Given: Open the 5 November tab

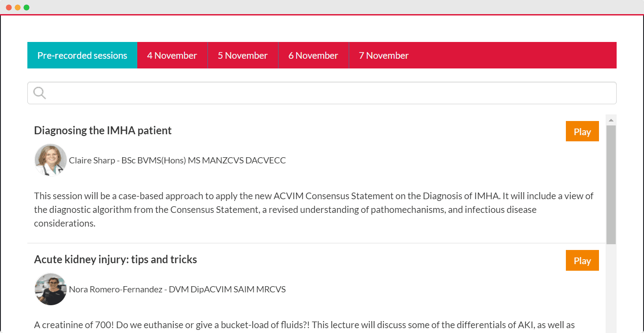Looking at the screenshot, I should click(243, 56).
